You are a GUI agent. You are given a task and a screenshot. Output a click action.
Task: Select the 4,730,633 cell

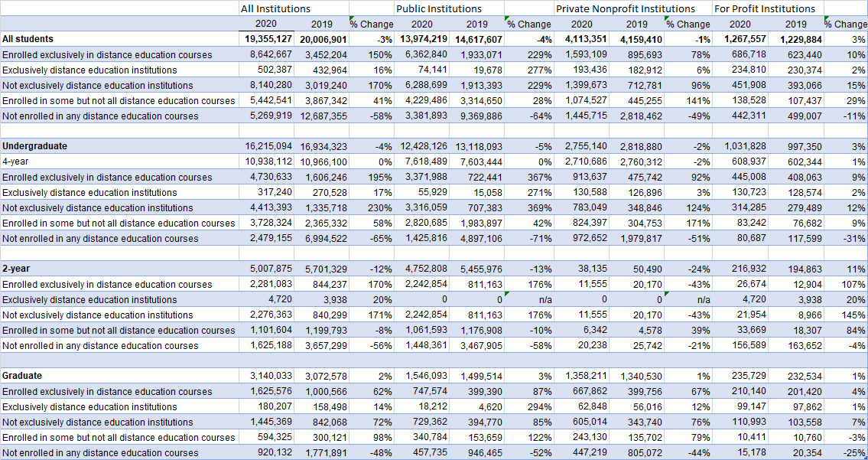click(x=266, y=178)
